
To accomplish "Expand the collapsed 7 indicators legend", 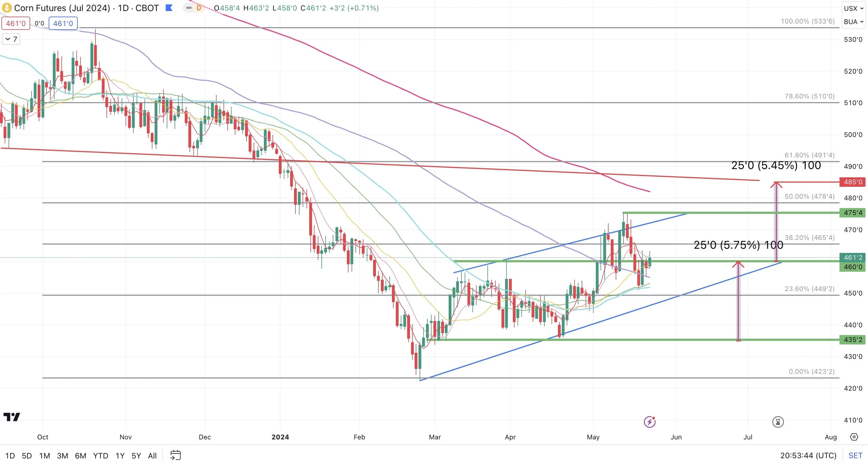I will tap(11, 39).
